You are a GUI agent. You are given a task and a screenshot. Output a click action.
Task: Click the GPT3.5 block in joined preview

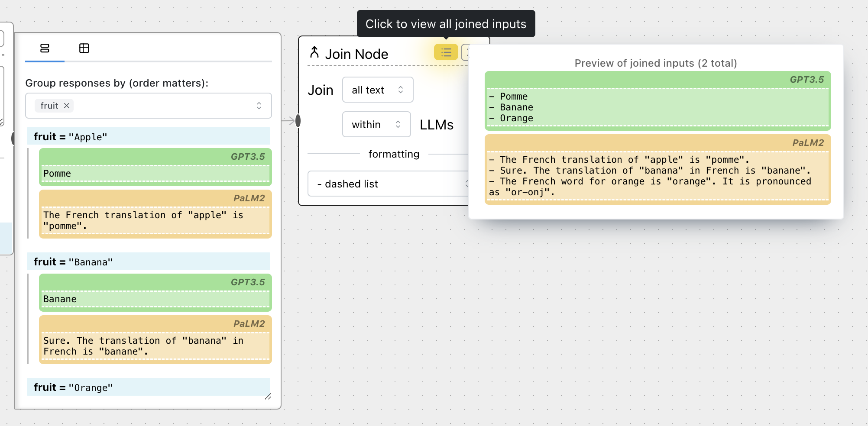pos(657,101)
